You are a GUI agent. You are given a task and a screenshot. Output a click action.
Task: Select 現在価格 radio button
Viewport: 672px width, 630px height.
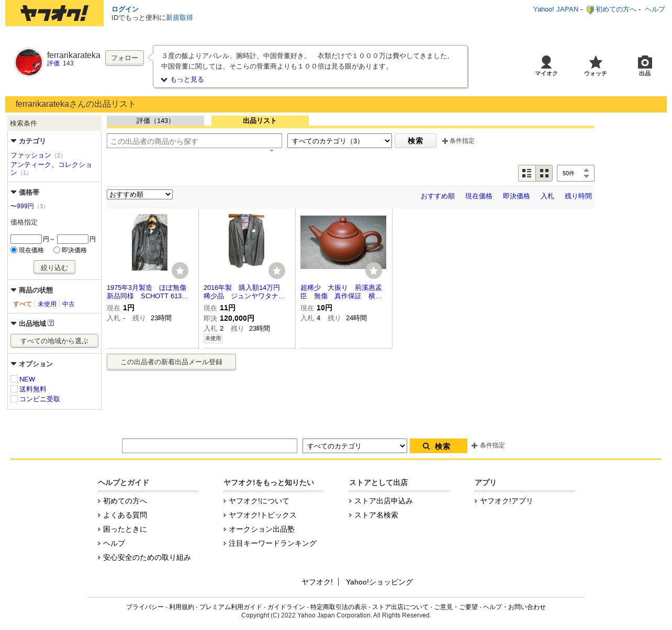tap(14, 250)
